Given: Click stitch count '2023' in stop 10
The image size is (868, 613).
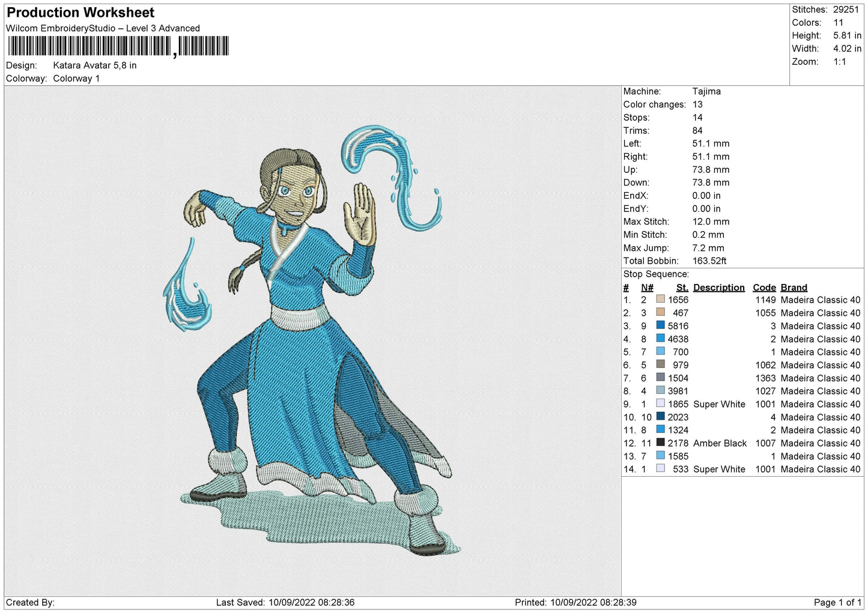Looking at the screenshot, I should point(678,417).
